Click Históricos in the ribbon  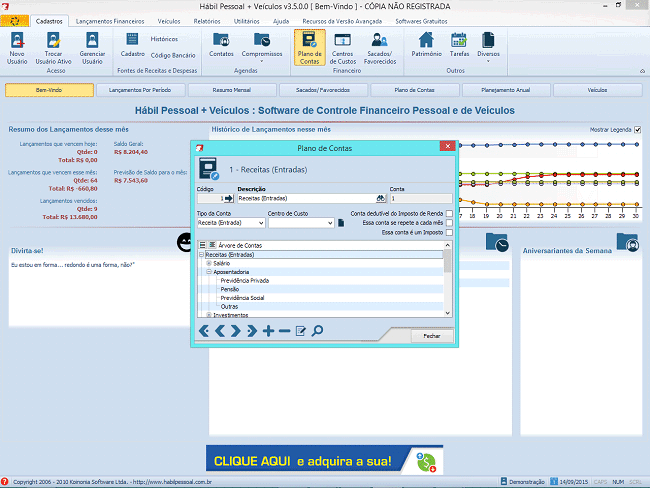tap(164, 39)
